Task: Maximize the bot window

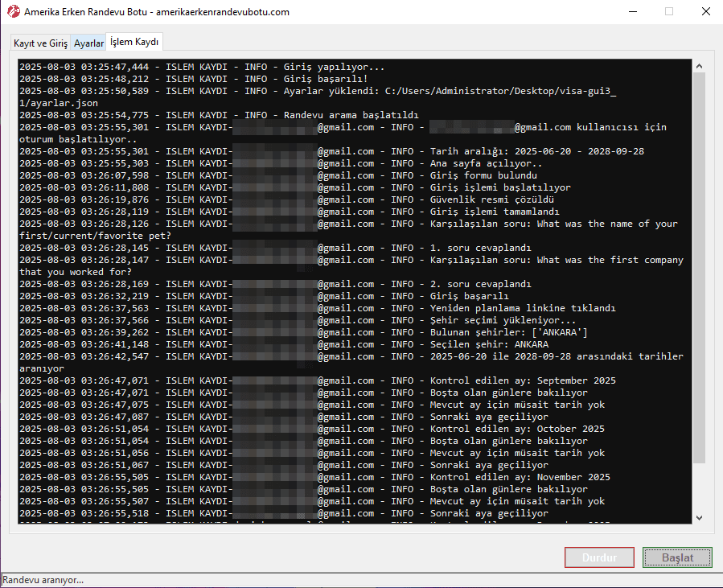Action: [x=668, y=12]
